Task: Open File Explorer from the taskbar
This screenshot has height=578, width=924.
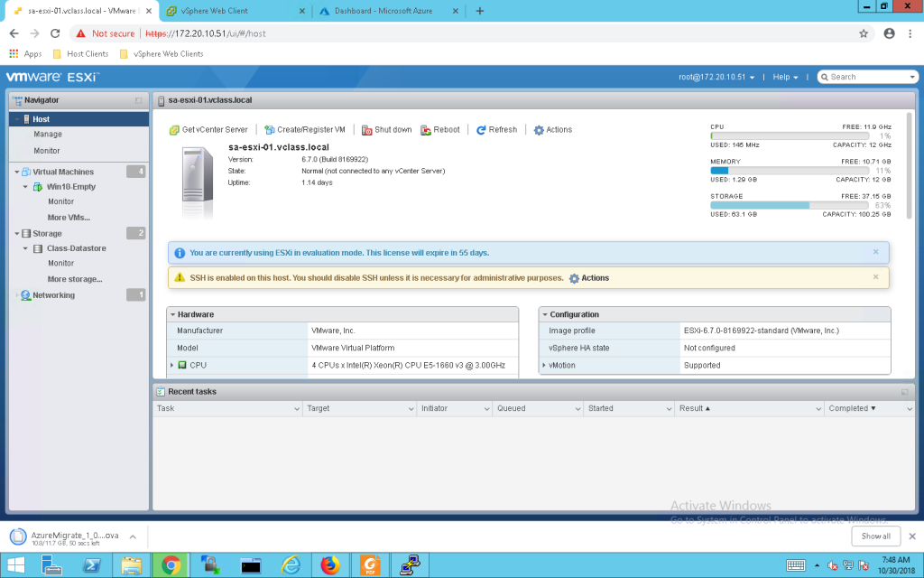Action: [132, 565]
